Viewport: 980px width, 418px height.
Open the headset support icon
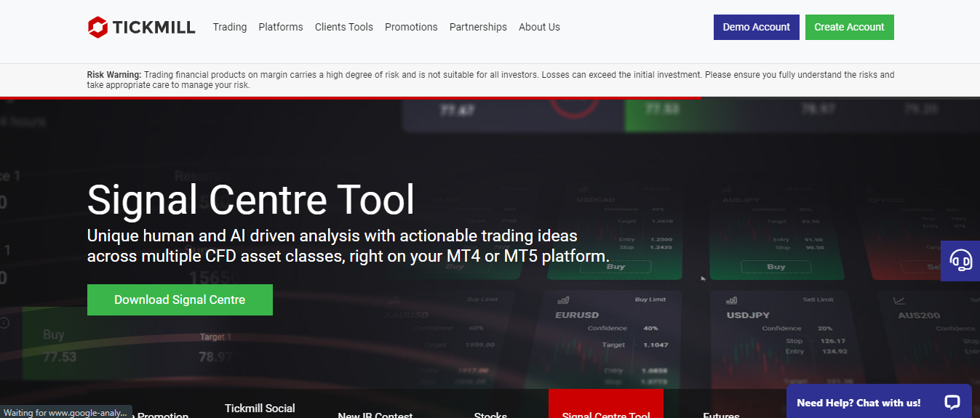(960, 260)
